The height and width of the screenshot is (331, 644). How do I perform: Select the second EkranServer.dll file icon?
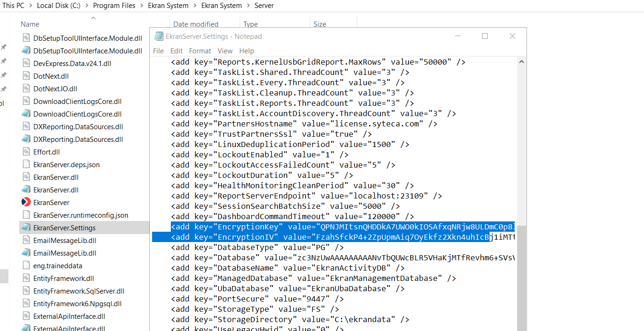[x=26, y=190]
